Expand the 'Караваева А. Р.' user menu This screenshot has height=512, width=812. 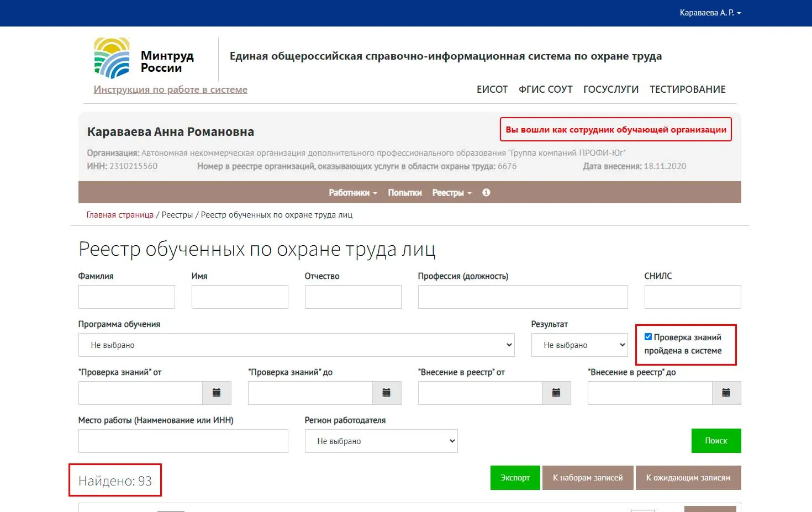point(710,12)
